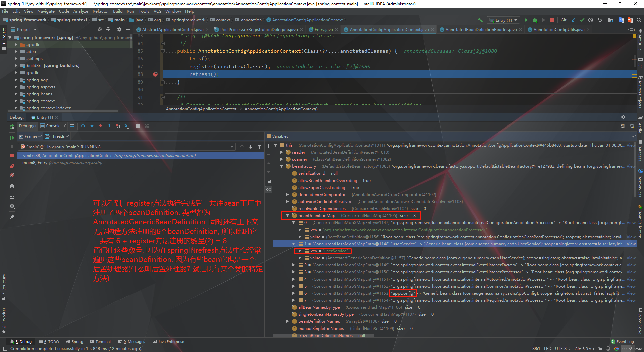Screen dimensions: 644x352
Task: Switch to AnnotatedBeanDefinitionReader.java tab
Action: point(481,30)
